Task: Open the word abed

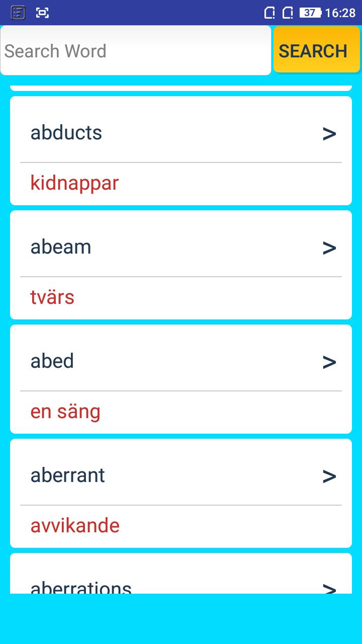Action: 52,361
